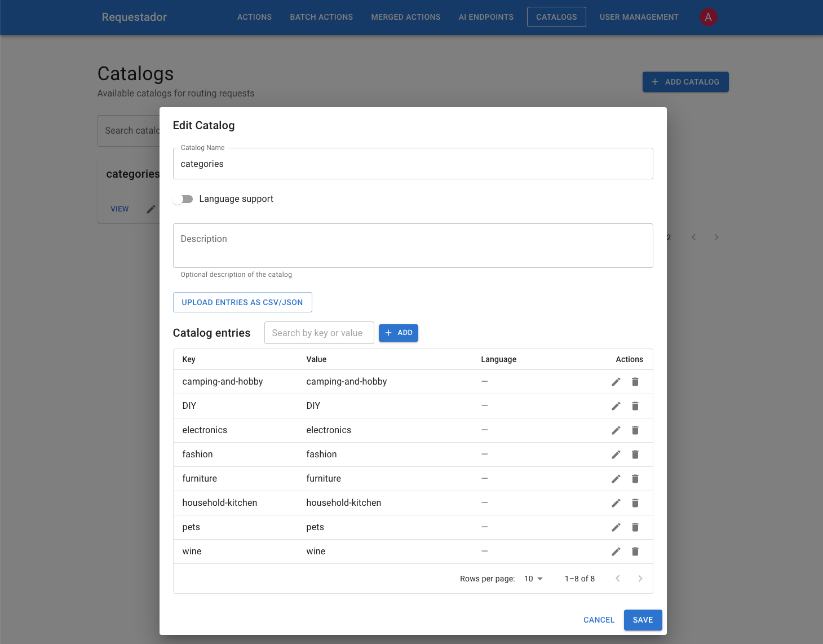Cancel editing the catalog
The height and width of the screenshot is (644, 823).
coord(599,620)
